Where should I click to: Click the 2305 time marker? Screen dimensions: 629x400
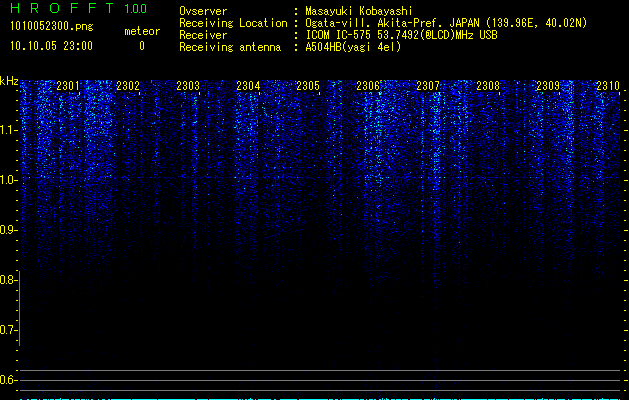[308, 85]
